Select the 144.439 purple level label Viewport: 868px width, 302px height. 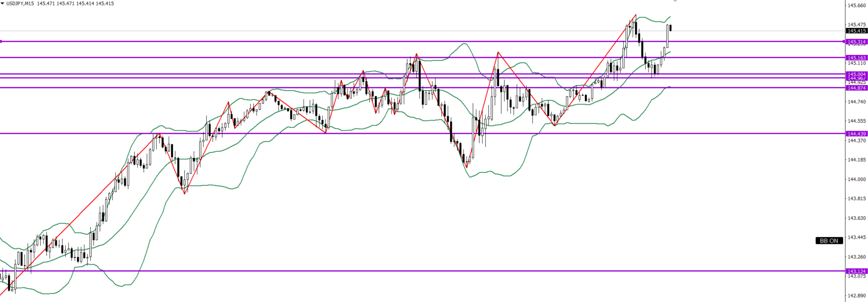[x=857, y=134]
